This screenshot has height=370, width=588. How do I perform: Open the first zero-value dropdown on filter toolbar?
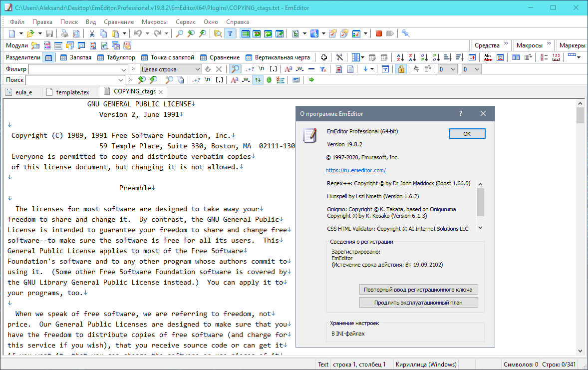click(447, 69)
